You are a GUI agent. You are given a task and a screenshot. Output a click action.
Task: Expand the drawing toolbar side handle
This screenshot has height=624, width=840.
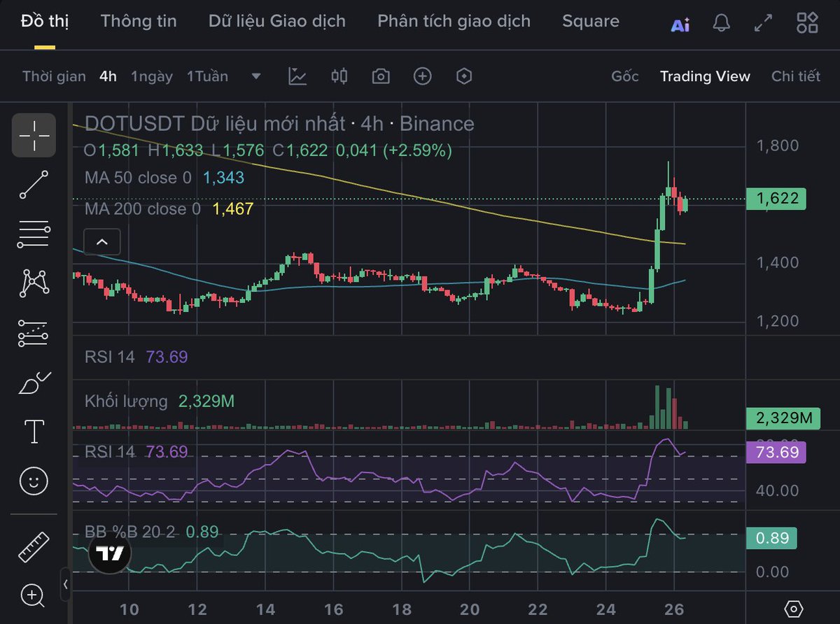(65, 583)
